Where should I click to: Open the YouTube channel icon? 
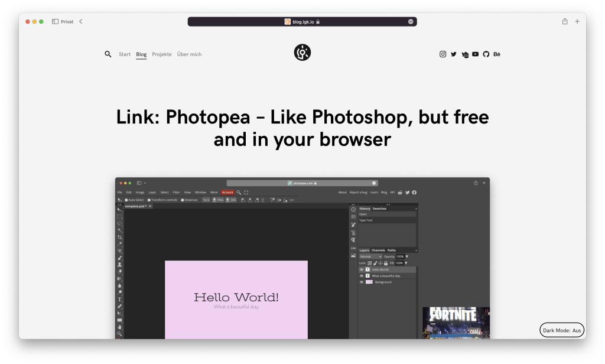[476, 54]
